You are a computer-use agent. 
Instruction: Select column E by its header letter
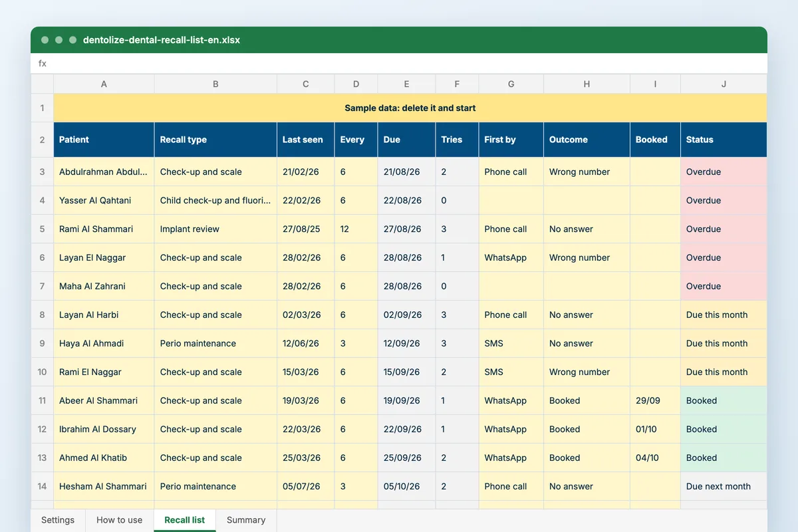click(x=406, y=84)
